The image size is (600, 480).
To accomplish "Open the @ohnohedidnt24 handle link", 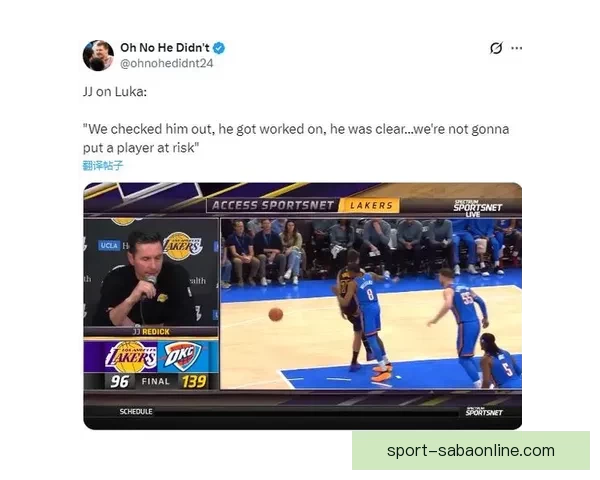I will [166, 63].
